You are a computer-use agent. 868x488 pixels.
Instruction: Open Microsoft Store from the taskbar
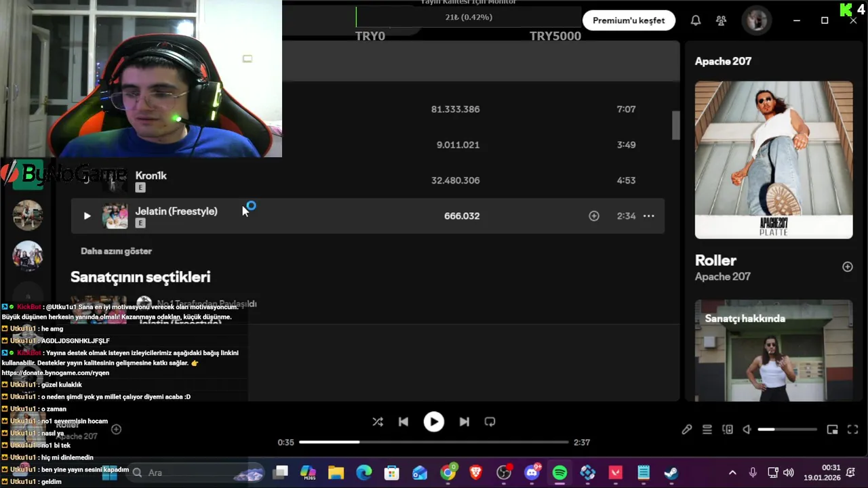pyautogui.click(x=392, y=472)
